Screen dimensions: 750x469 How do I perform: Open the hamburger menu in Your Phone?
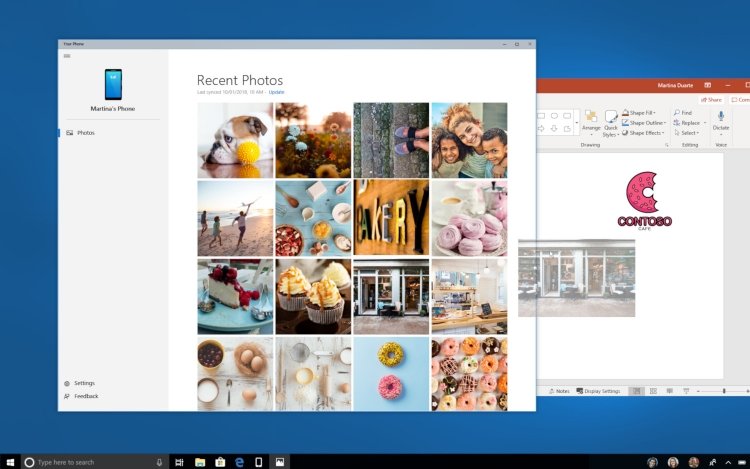67,56
